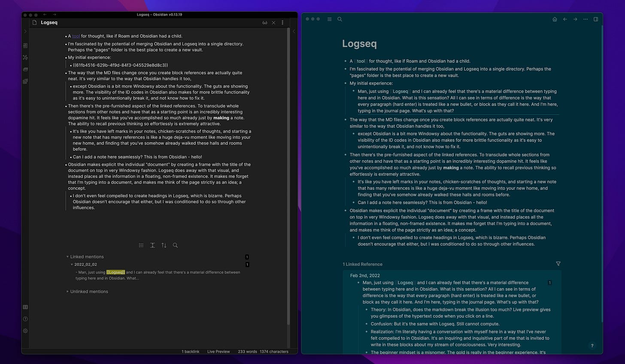The width and height of the screenshot is (625, 364).
Task: Show search filter in Obsidian backlinks
Action: tap(175, 245)
